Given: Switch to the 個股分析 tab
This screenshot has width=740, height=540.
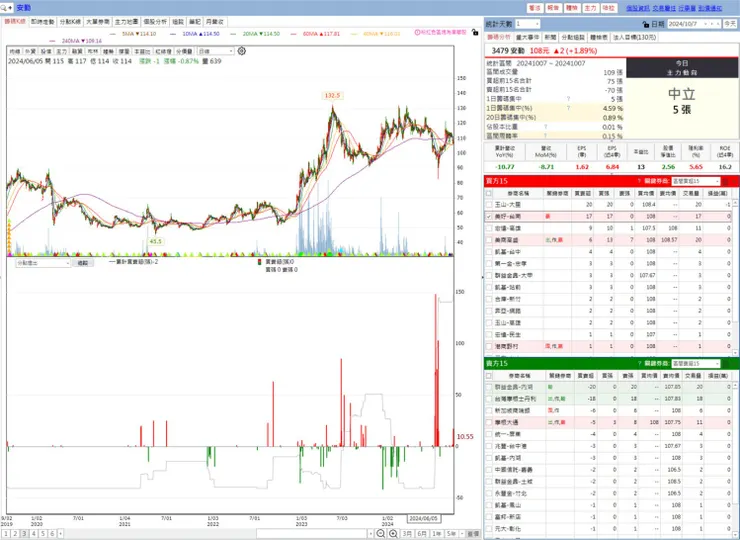Looking at the screenshot, I should pyautogui.click(x=155, y=22).
